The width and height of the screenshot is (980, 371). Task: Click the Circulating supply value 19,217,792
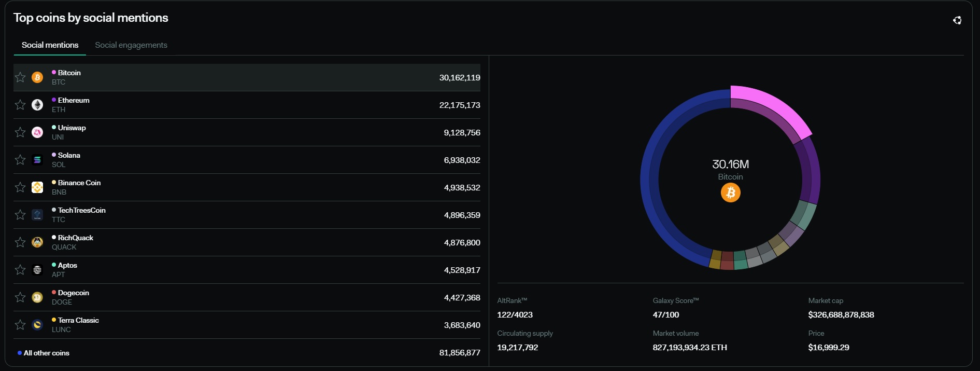(x=518, y=348)
